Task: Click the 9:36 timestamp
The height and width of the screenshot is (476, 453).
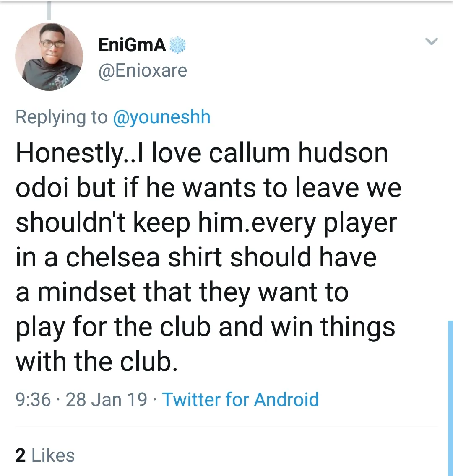Action: pyautogui.click(x=33, y=399)
